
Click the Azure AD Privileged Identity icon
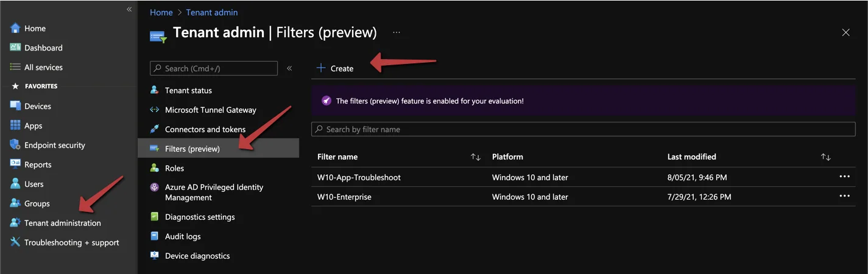pos(155,188)
